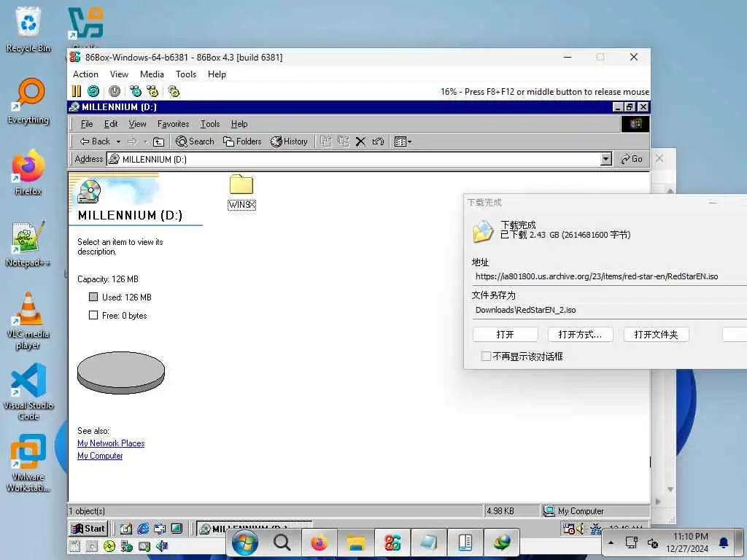
Task: Click the host Windows Start orb
Action: tap(245, 542)
